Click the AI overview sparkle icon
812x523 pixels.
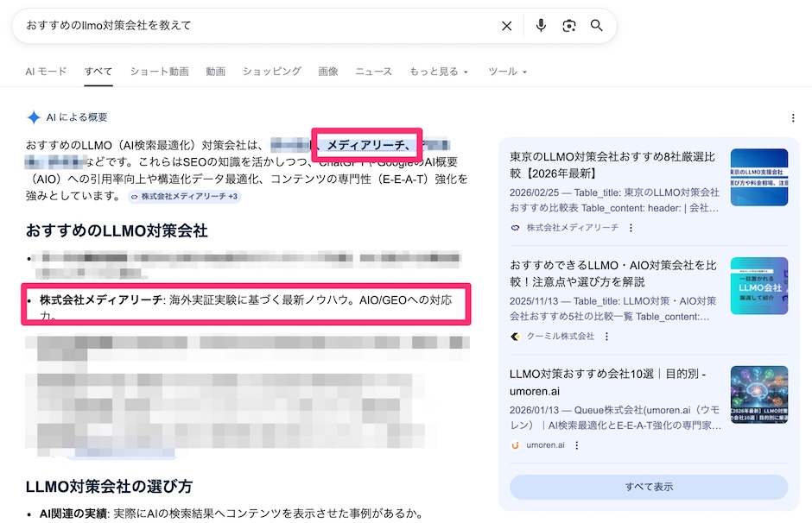tap(34, 117)
